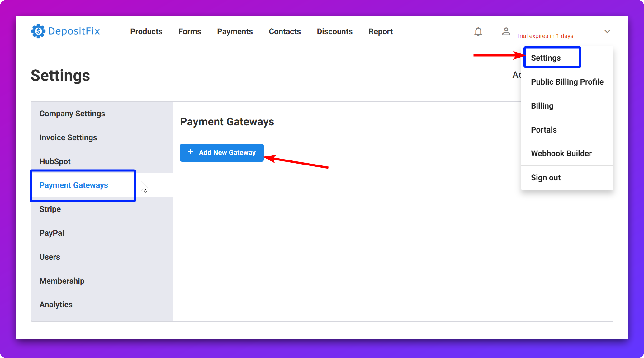The height and width of the screenshot is (358, 644).
Task: Open the Report menu
Action: point(381,31)
